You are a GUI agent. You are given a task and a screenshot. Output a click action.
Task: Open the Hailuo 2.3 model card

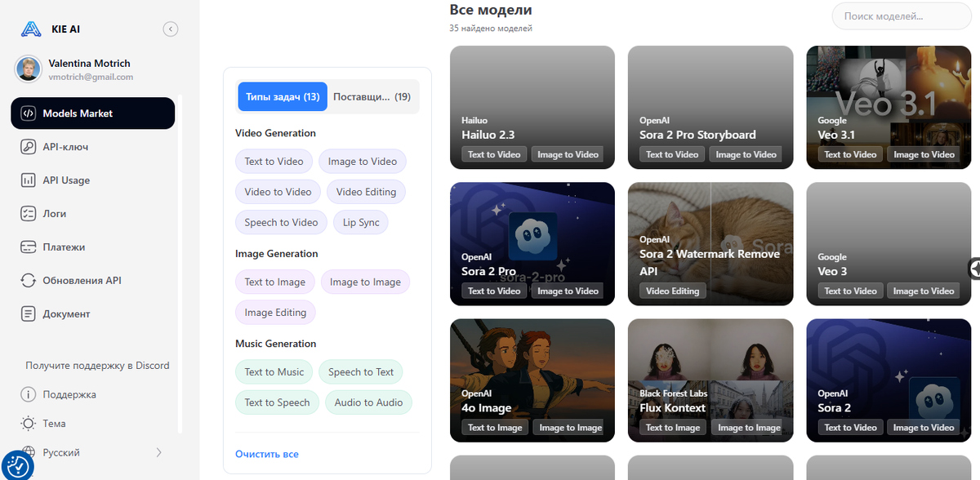532,107
